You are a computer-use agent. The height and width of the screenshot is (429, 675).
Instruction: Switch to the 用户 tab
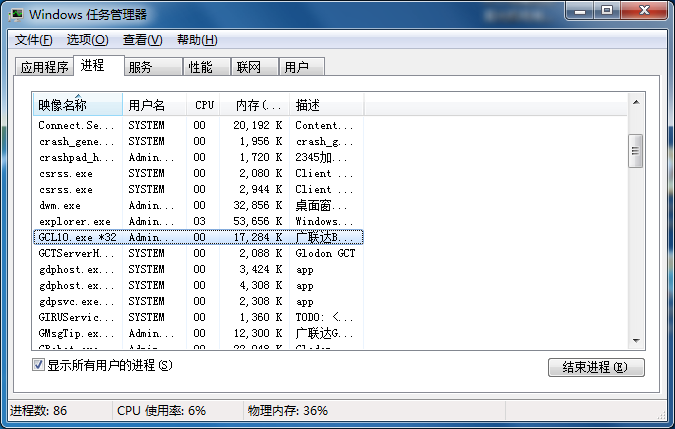(301, 67)
